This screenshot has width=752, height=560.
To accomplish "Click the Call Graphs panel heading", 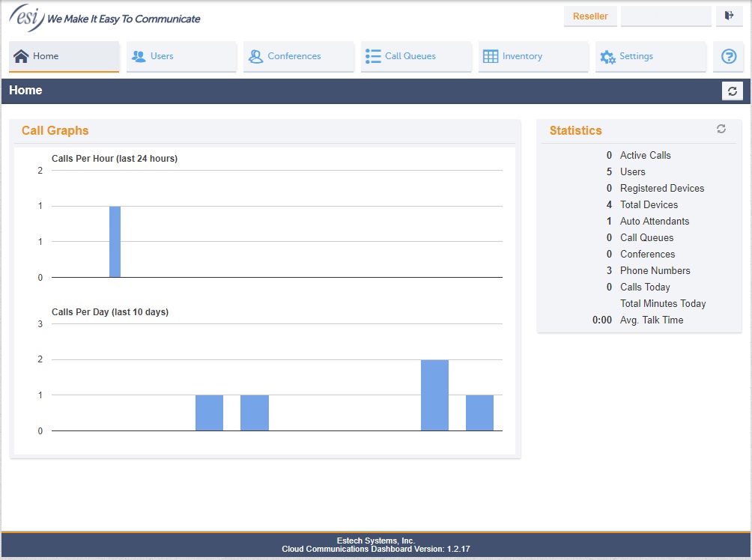I will coord(55,131).
